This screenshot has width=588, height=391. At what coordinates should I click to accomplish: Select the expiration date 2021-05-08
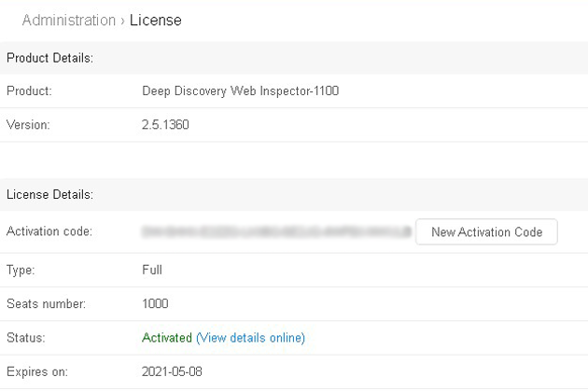coord(172,372)
